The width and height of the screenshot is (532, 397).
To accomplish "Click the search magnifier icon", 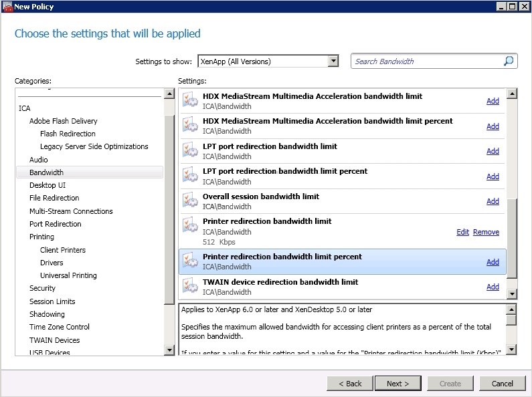I will [x=509, y=61].
